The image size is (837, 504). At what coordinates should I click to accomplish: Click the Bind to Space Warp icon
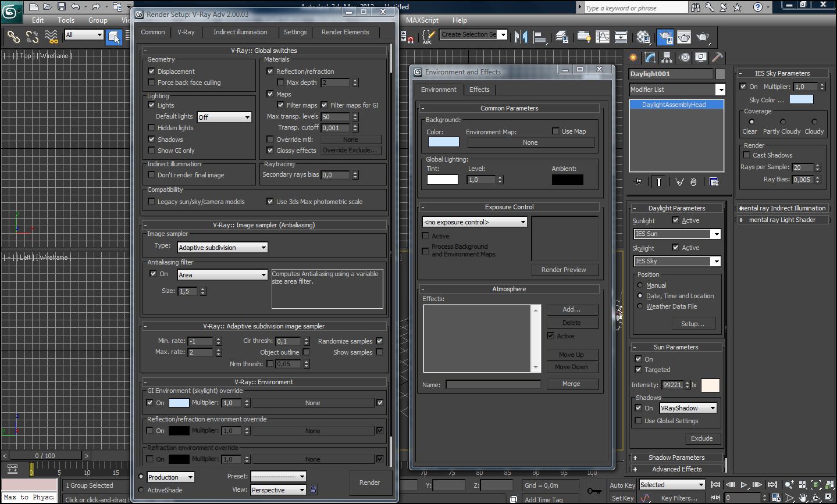[51, 37]
